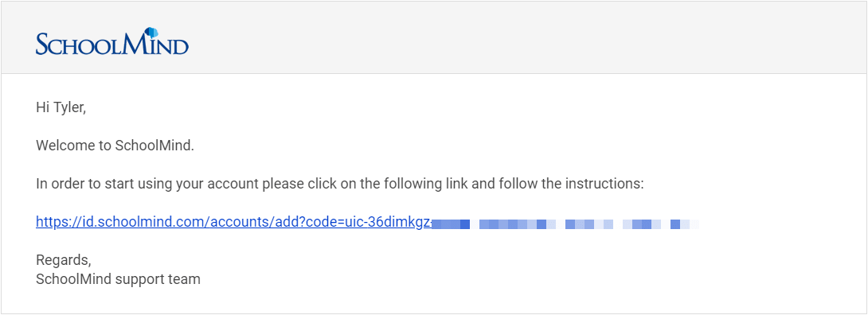This screenshot has width=868, height=315.
Task: Click the name "Tyler" in the greeting
Action: (68, 107)
